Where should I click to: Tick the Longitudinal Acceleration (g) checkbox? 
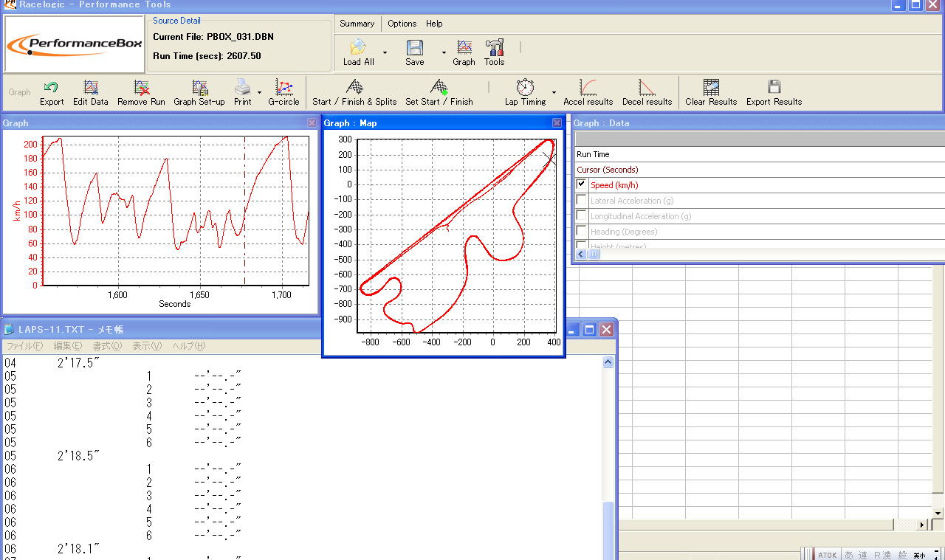coord(582,216)
